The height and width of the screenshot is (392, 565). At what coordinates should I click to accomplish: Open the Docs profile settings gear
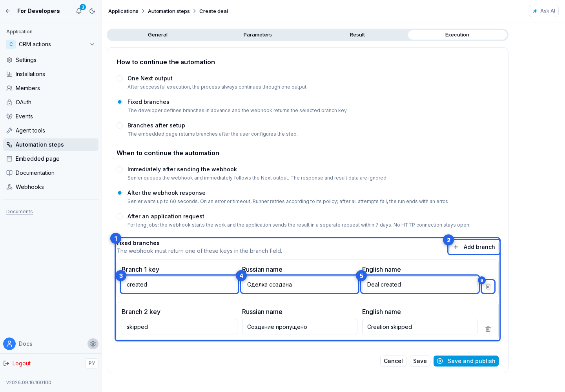point(93,344)
